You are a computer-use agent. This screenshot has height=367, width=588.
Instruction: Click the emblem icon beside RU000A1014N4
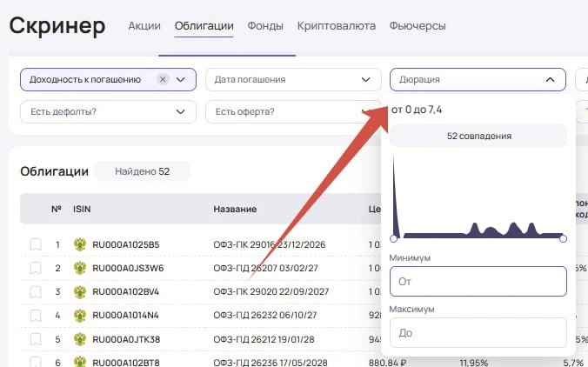click(x=80, y=316)
